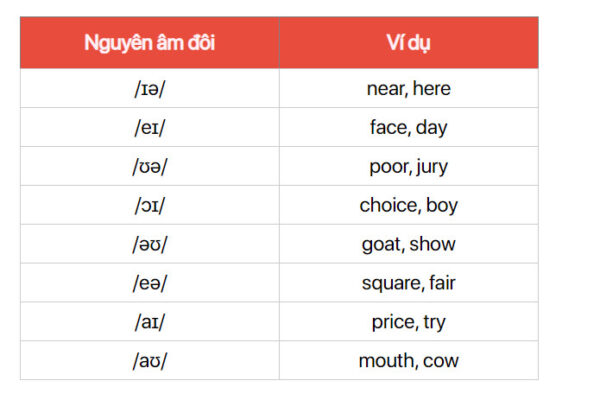Click the /eə/ diphthong symbol

149,283
